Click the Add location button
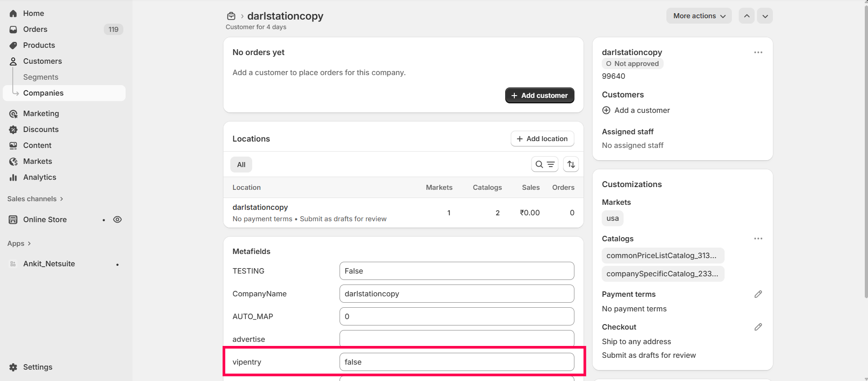This screenshot has height=381, width=868. click(542, 139)
